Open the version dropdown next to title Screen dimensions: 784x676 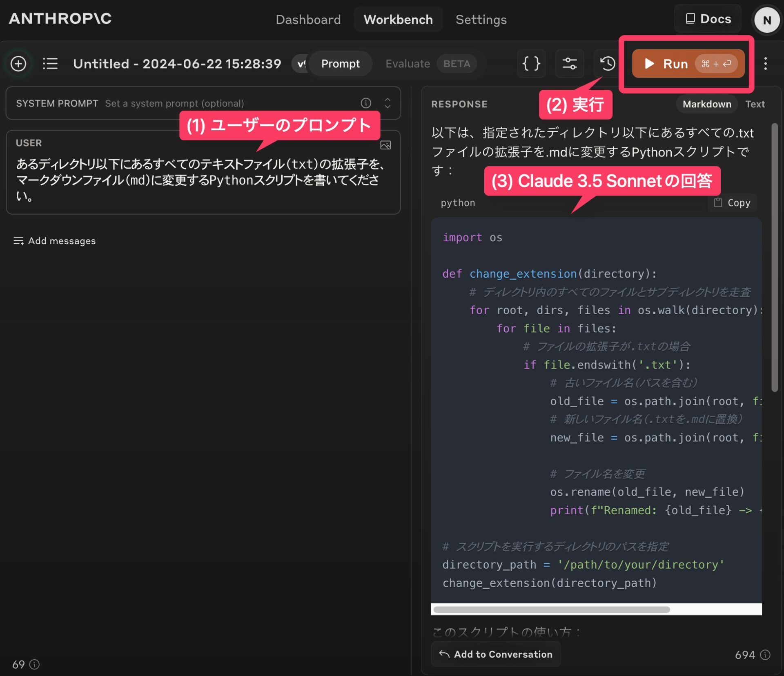pos(300,64)
